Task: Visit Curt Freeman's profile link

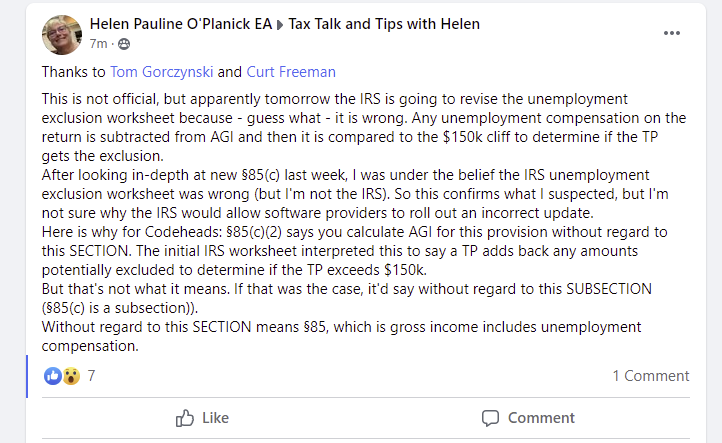Action: coord(291,71)
